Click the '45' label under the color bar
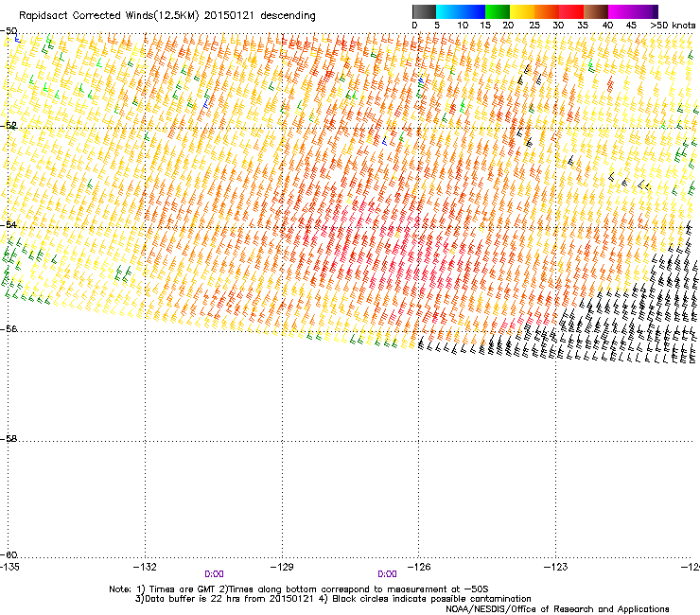Image resolution: width=700 pixels, height=615 pixels. point(631,26)
